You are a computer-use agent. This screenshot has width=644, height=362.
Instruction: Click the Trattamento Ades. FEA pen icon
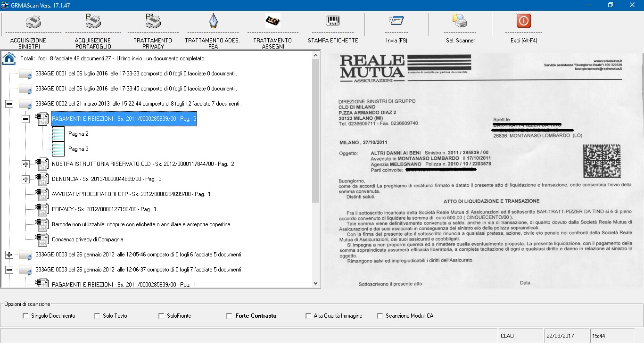[213, 21]
